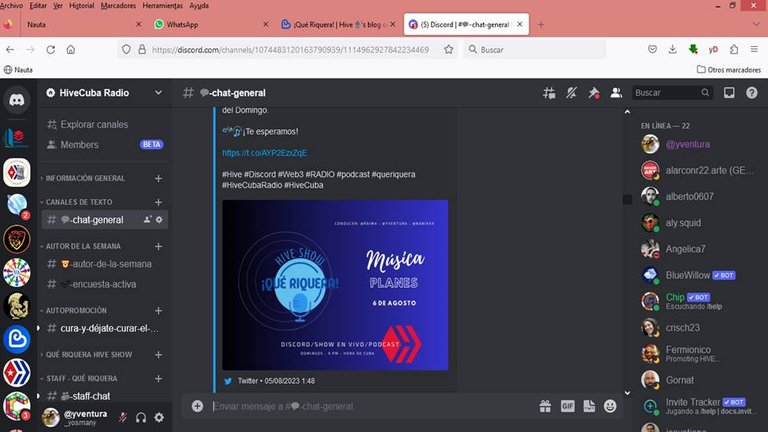Add channel to STAFF - QUÉ RIQUERA category
The image size is (768, 432).
point(158,379)
